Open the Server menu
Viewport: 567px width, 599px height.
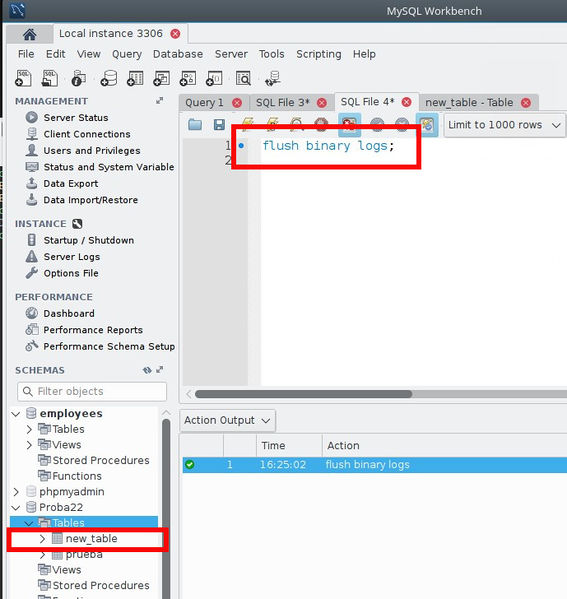[x=231, y=54]
